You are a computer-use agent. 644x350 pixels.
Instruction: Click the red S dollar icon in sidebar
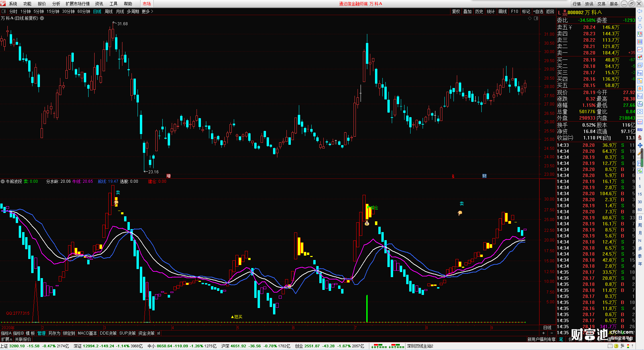[640, 137]
